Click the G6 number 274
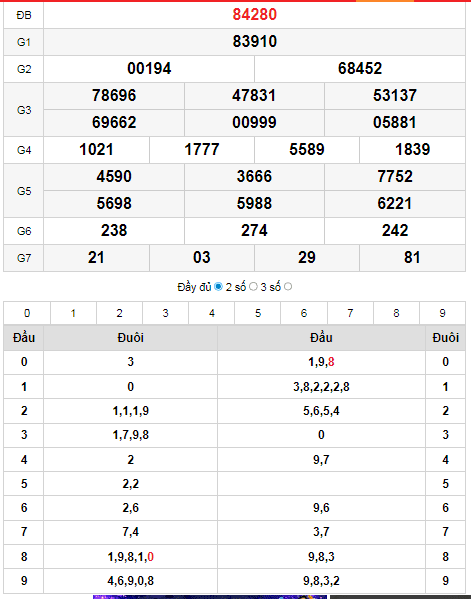This screenshot has width=471, height=599. [x=254, y=230]
